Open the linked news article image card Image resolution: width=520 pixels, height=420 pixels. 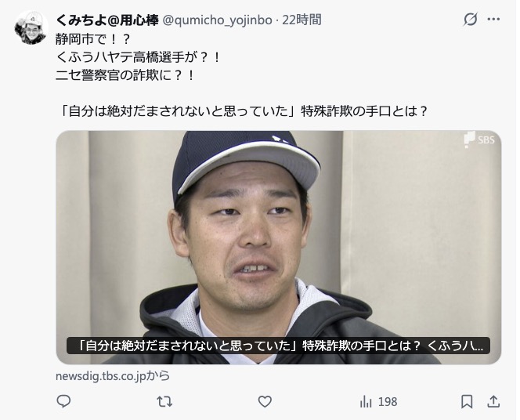pyautogui.click(x=279, y=247)
